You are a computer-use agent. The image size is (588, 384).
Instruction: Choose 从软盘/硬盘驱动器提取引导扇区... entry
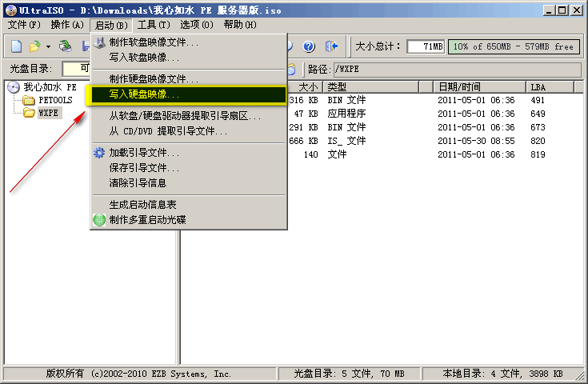[189, 116]
